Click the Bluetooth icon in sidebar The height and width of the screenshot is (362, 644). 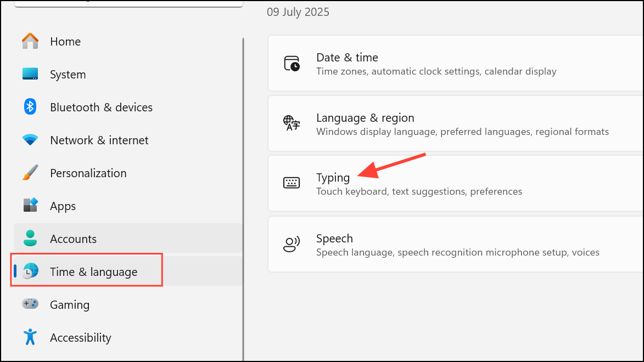(30, 107)
